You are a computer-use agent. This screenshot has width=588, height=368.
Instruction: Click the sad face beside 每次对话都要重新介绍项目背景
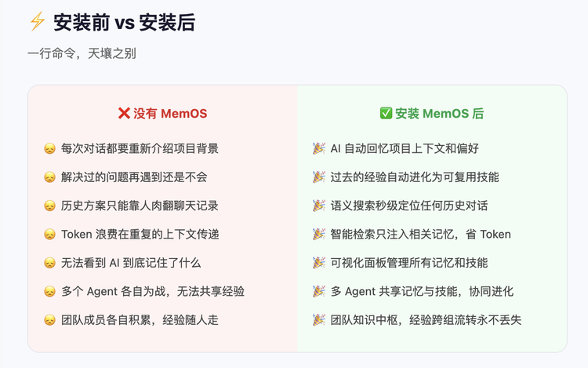[x=49, y=148]
